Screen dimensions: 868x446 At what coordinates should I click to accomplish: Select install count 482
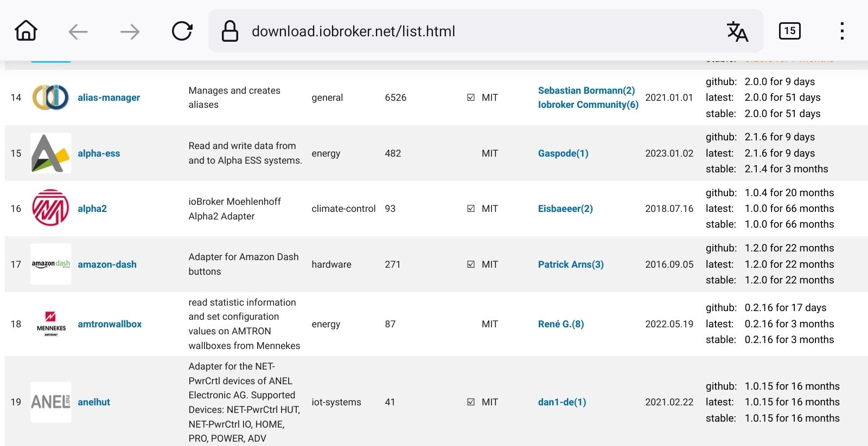pyautogui.click(x=393, y=153)
